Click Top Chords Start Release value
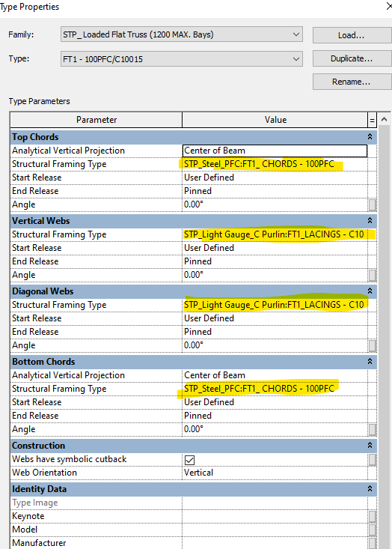The image size is (392, 549). point(275,178)
